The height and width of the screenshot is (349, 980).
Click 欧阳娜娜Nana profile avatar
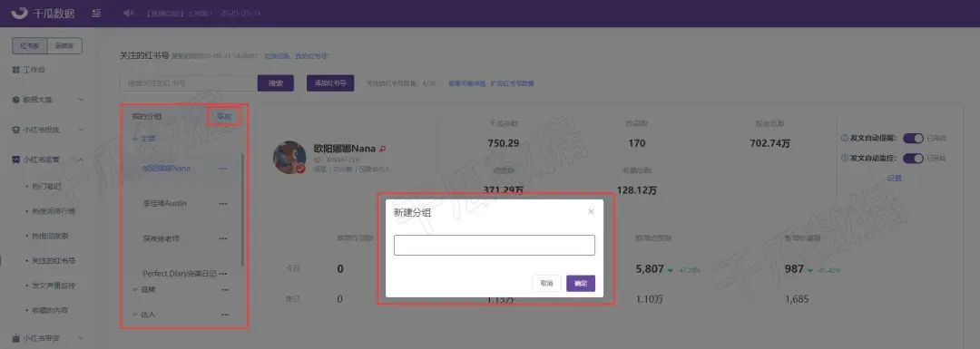[x=289, y=158]
